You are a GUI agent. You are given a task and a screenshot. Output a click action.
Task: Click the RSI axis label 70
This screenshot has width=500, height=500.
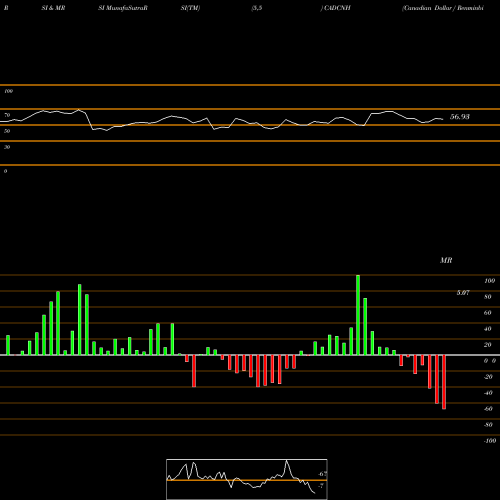coord(7,115)
